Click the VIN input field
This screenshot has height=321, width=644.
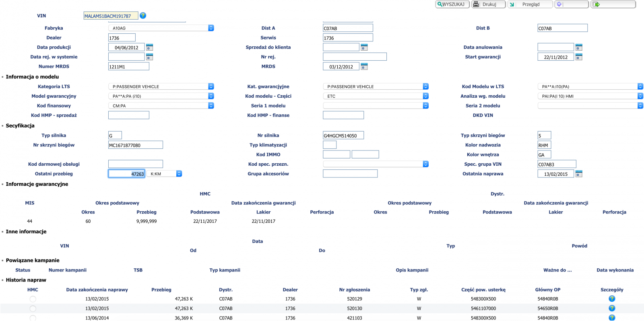(x=110, y=16)
